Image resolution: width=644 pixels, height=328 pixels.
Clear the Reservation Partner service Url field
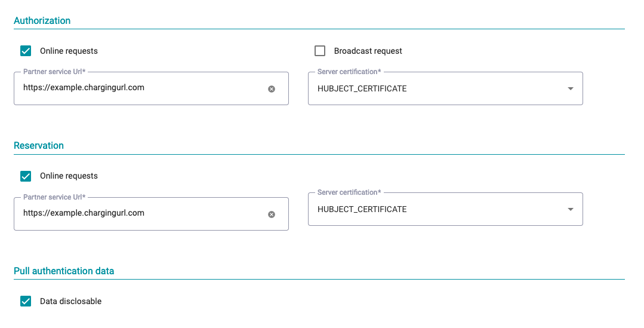coord(272,214)
